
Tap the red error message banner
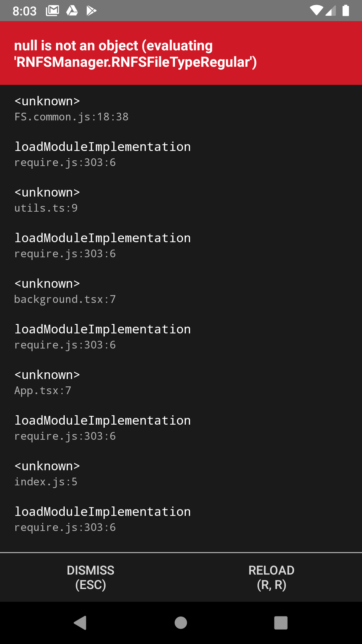coord(181,53)
